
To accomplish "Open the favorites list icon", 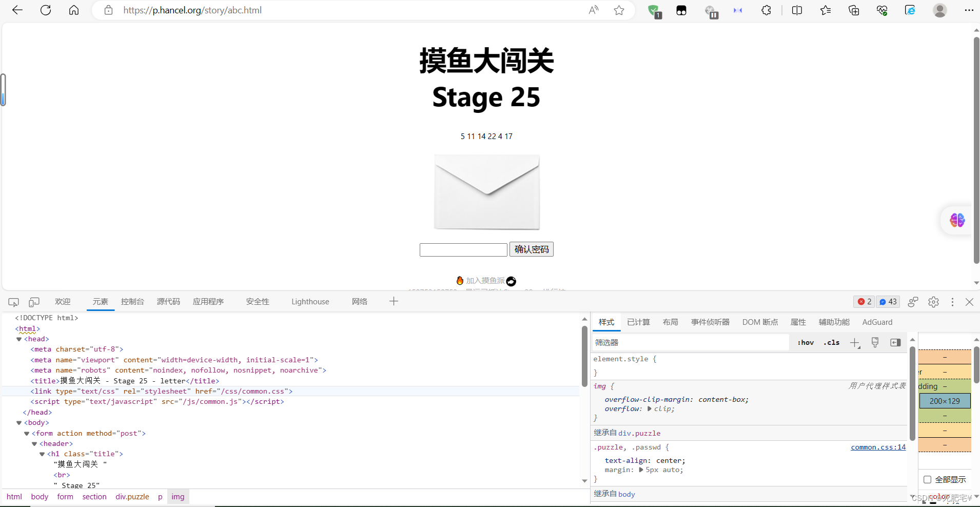I will coord(826,10).
